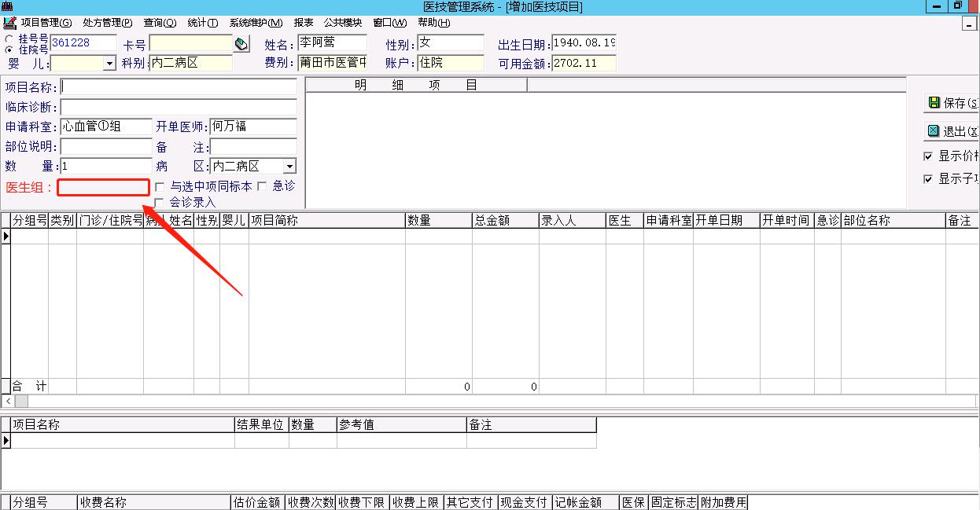Click the 总金额 column header
This screenshot has width=980, height=510.
[x=506, y=221]
